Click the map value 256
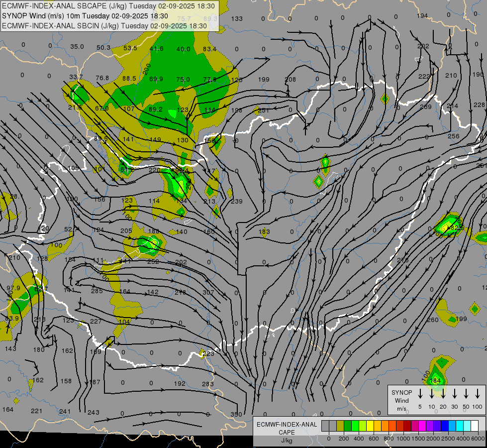This screenshot has height=448, width=487. point(454,136)
